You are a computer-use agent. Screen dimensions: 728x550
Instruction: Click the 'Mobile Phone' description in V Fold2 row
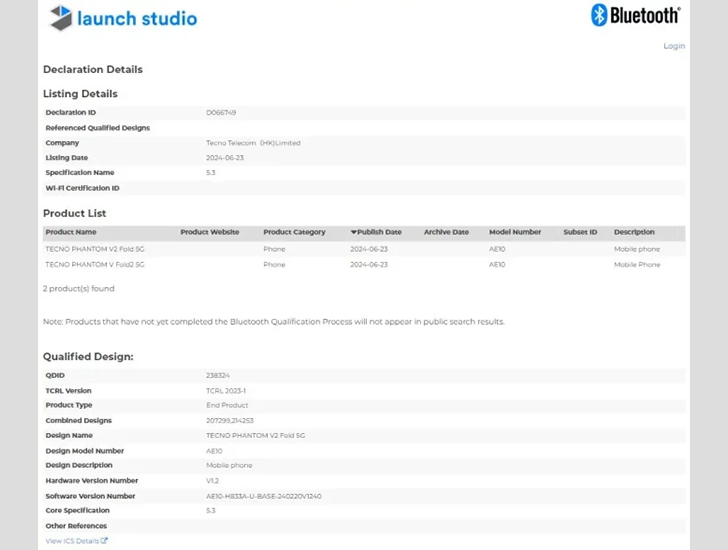coord(637,265)
